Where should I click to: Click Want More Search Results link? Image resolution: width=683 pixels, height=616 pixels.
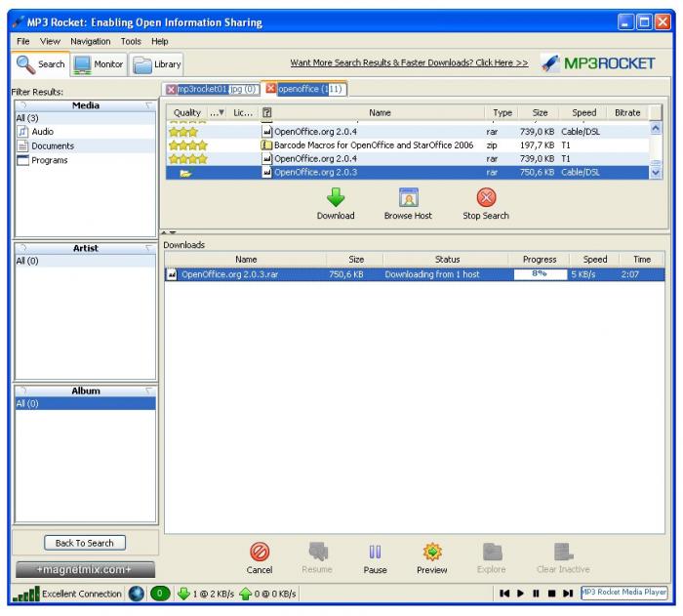click(x=409, y=62)
